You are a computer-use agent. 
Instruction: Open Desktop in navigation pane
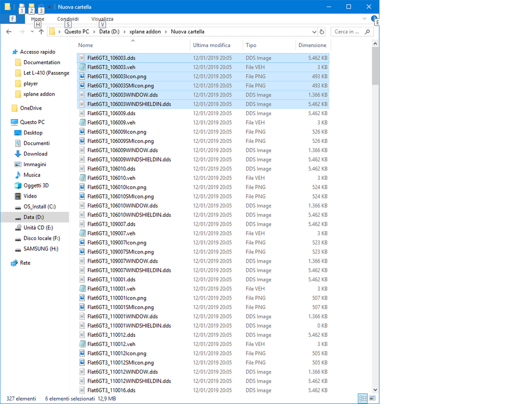pos(33,133)
